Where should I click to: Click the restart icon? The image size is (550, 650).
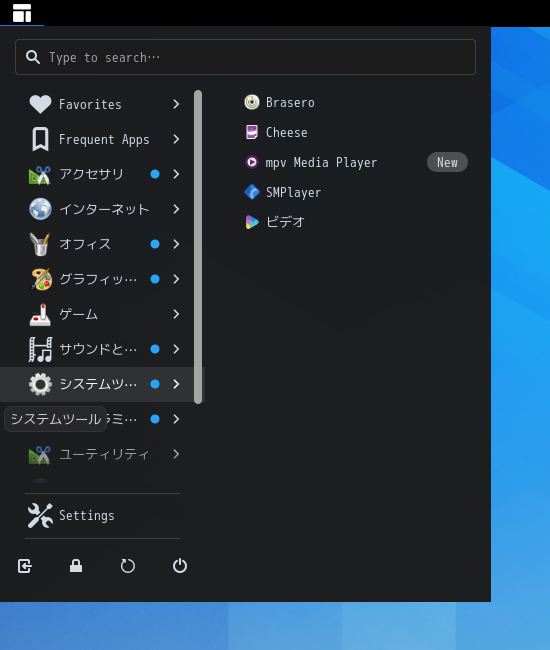pos(128,566)
